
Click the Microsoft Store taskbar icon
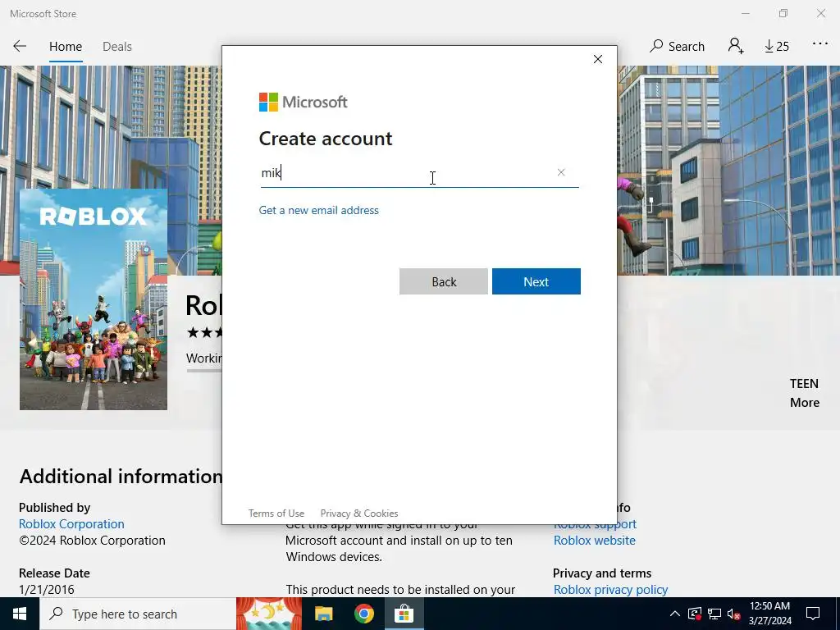coord(404,614)
